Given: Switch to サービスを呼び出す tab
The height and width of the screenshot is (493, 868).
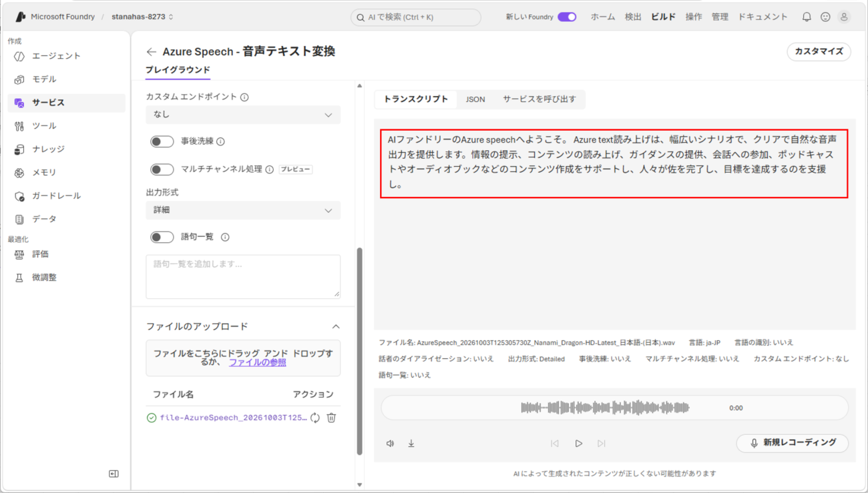Looking at the screenshot, I should tap(539, 99).
